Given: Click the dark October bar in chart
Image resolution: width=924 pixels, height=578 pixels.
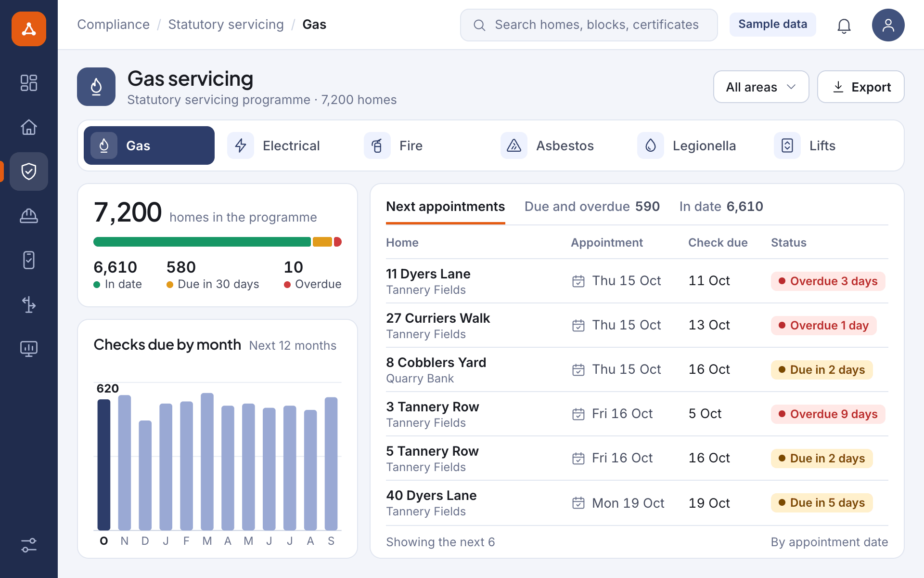Looking at the screenshot, I should [104, 465].
